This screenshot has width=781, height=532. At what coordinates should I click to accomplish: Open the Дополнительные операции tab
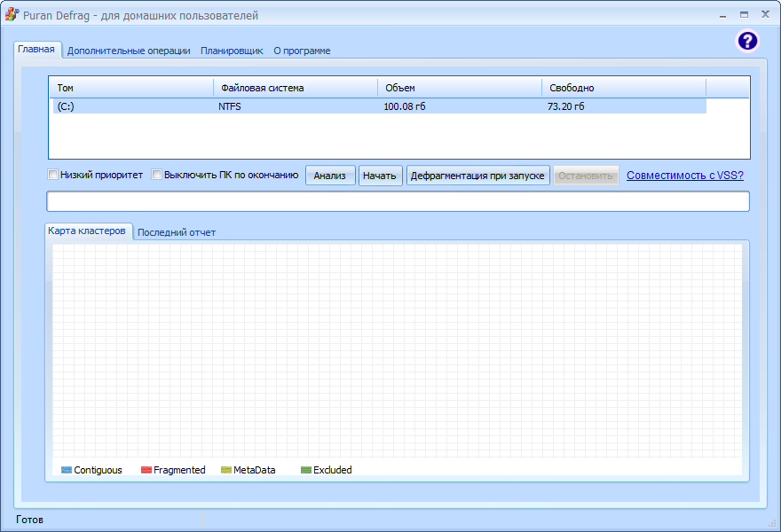click(129, 51)
